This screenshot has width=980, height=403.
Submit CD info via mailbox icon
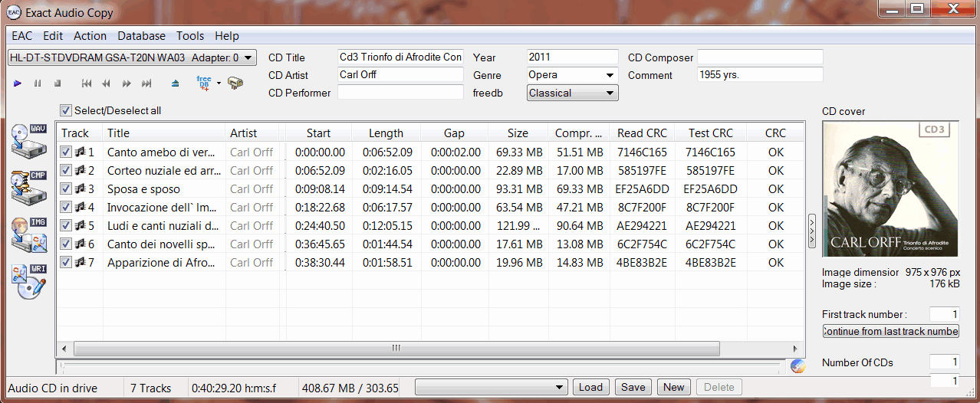click(235, 83)
